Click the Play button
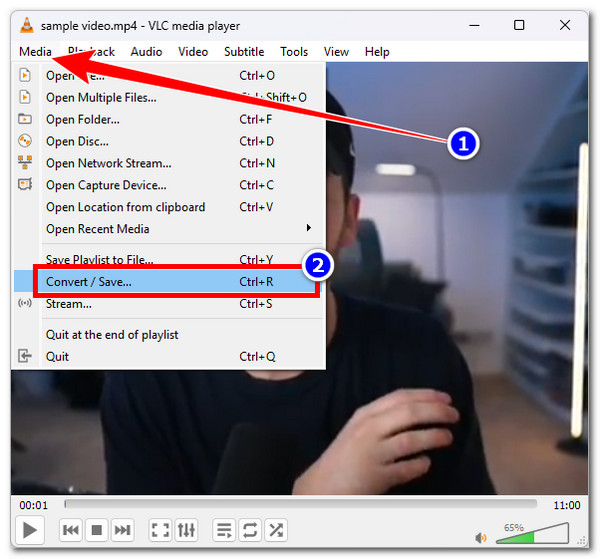This screenshot has height=559, width=600. pos(29,530)
